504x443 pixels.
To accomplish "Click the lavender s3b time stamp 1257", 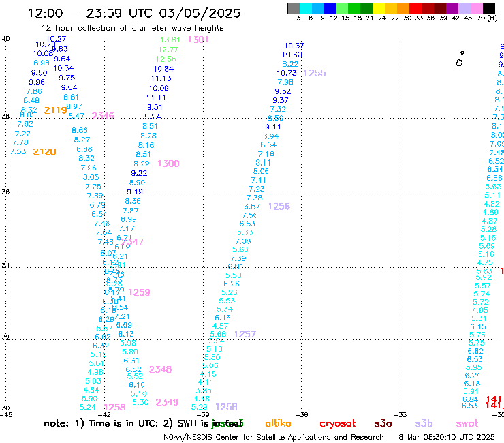I will [x=245, y=334].
